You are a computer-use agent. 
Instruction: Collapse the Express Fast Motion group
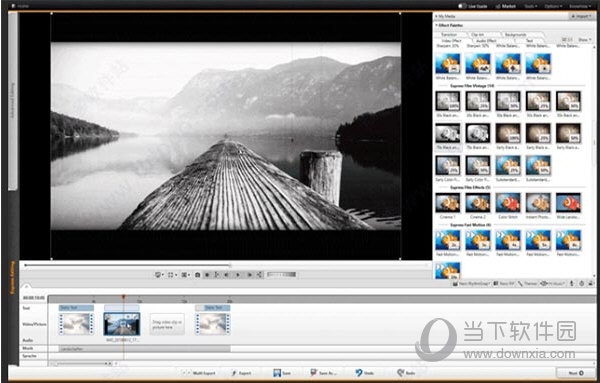point(470,225)
